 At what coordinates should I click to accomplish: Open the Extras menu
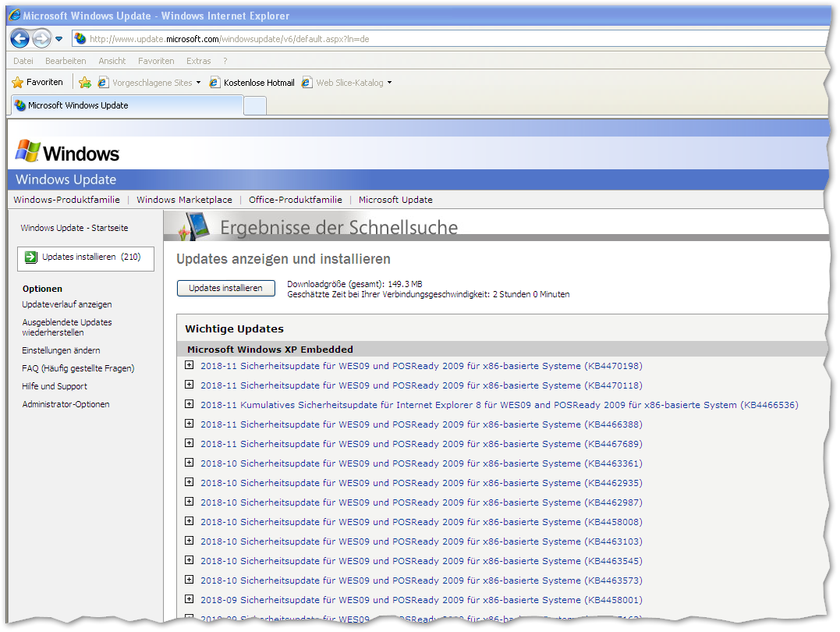pyautogui.click(x=198, y=61)
